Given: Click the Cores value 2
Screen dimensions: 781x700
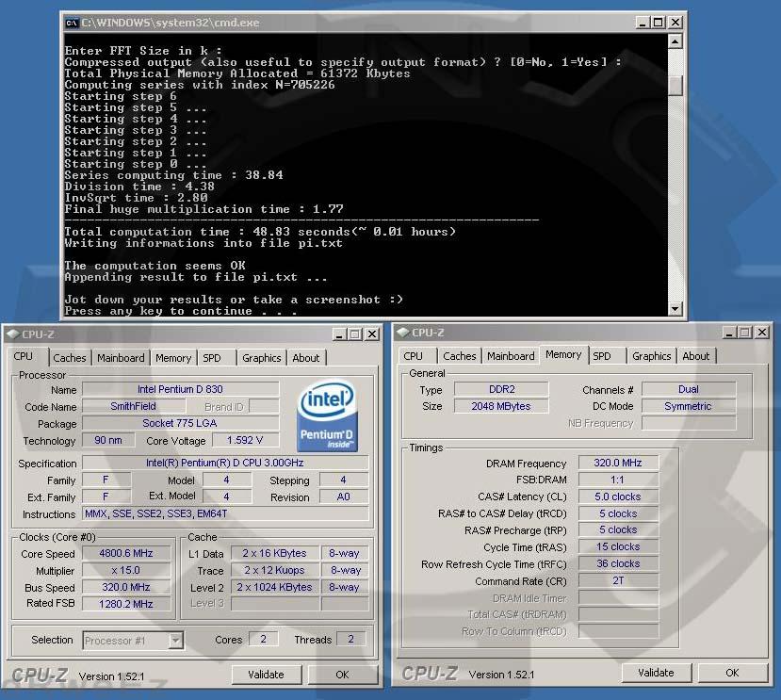Looking at the screenshot, I should click(263, 639).
